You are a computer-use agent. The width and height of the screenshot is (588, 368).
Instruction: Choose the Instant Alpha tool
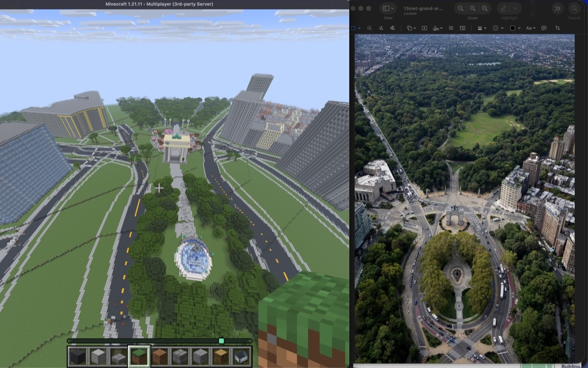[369, 28]
